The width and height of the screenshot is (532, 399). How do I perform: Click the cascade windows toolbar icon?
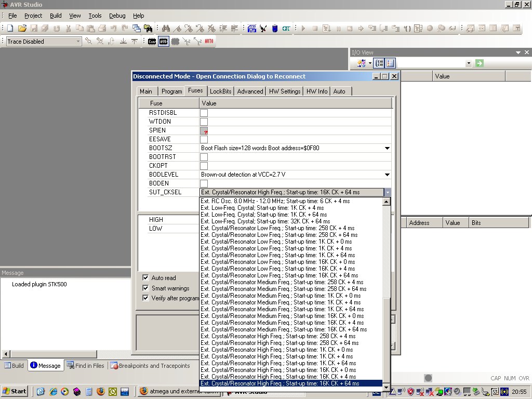click(137, 29)
